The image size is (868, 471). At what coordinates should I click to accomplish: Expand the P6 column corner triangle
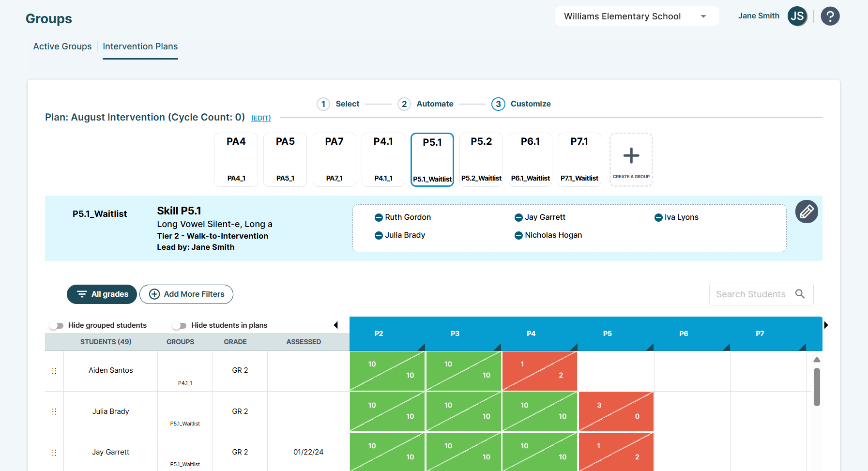click(x=726, y=347)
